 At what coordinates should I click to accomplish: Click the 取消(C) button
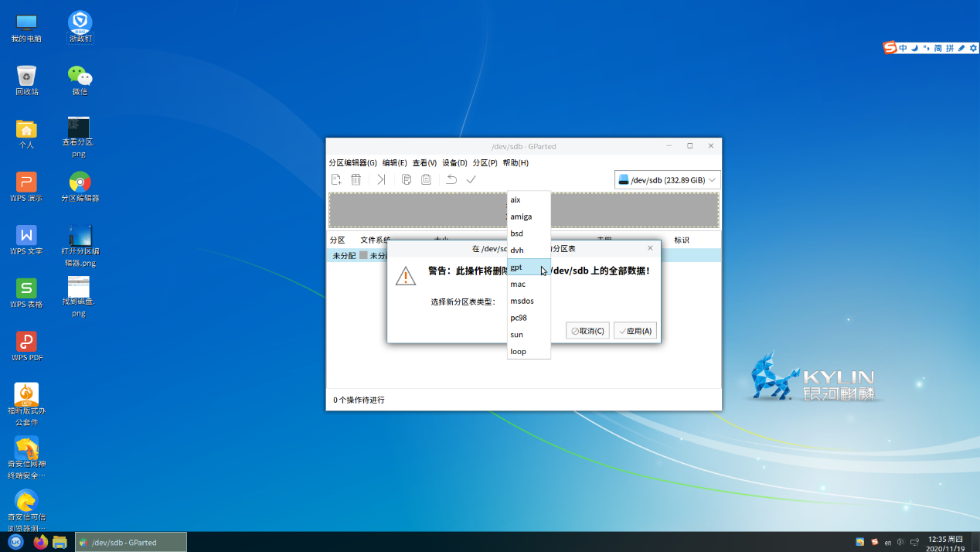(x=587, y=331)
